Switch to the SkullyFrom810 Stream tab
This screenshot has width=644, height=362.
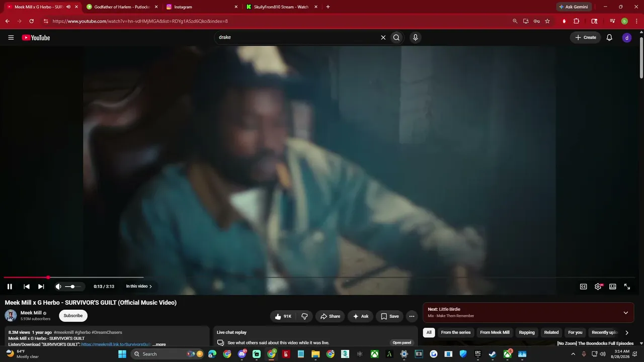pos(281,7)
